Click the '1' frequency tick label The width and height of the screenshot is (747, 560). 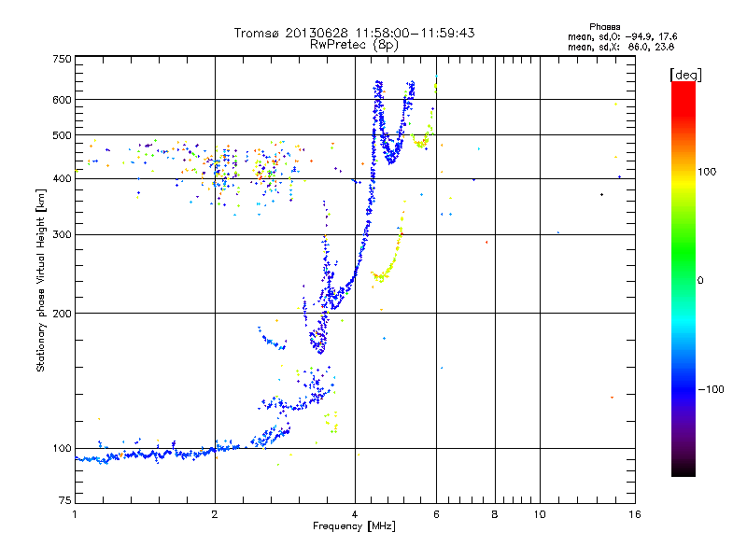75,514
